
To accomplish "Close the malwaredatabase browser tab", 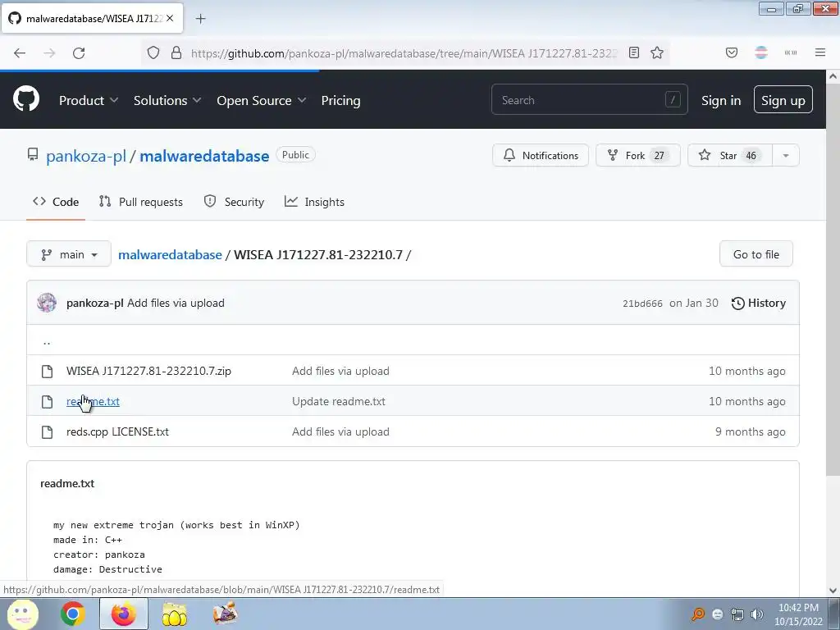I will 170,18.
